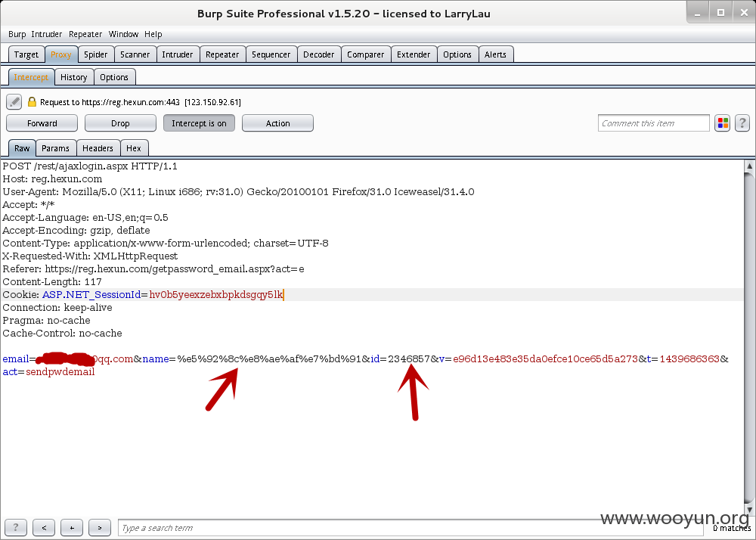Open the Alerts tab
The height and width of the screenshot is (540, 756).
[496, 54]
